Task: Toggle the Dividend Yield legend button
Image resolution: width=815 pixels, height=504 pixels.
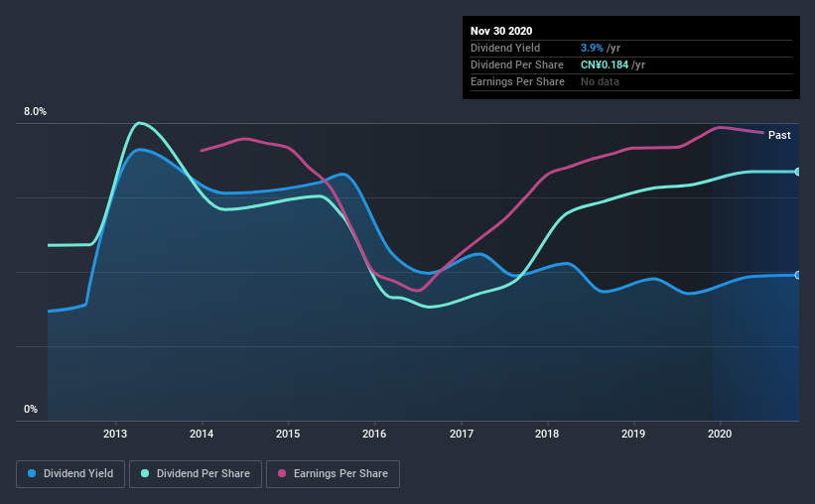Action: tap(70, 474)
